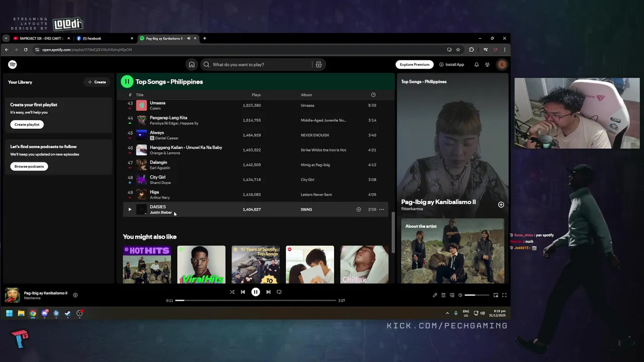The height and width of the screenshot is (362, 644).
Task: Open 10 Years of Spotify Top Songs thumbnail
Action: (256, 264)
